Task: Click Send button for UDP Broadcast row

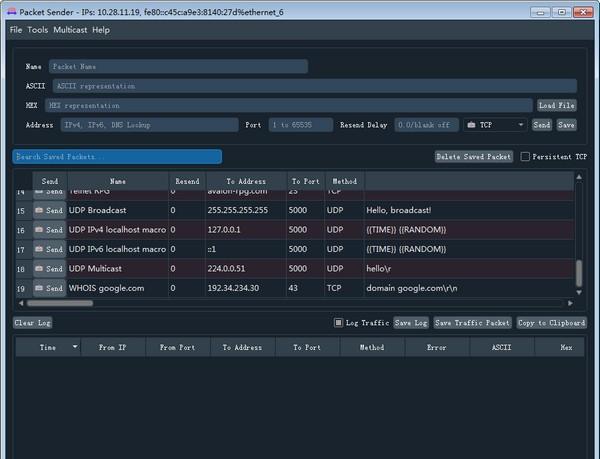Action: pyautogui.click(x=49, y=210)
